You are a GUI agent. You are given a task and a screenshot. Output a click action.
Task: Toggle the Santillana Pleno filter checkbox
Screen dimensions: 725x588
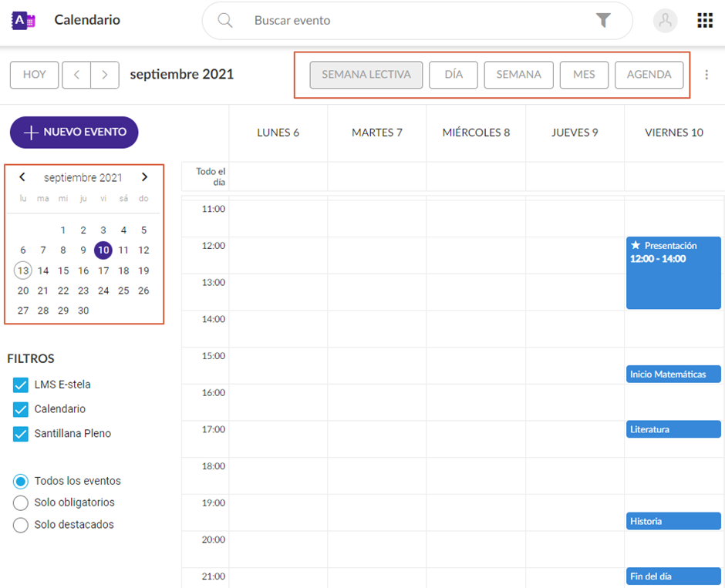(21, 434)
